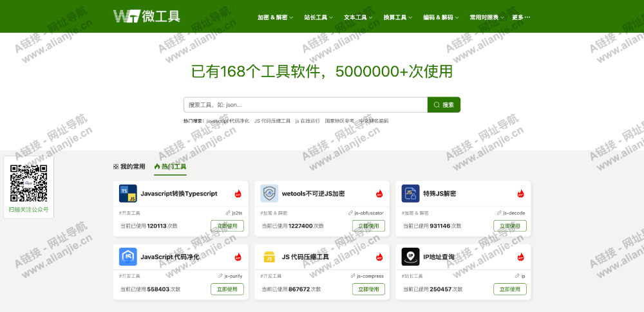644x312 pixels.
Task: Open the JavaScript 代码净化 tool icon
Action: pyautogui.click(x=128, y=257)
